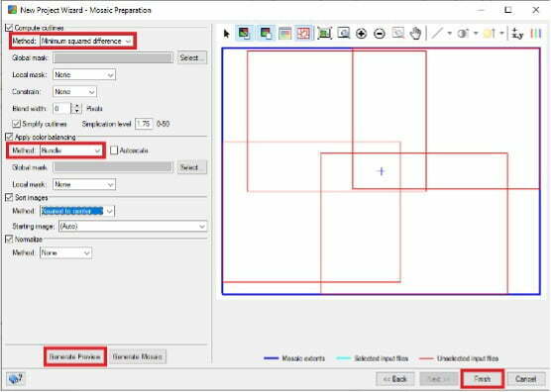Image resolution: width=551 pixels, height=392 pixels.
Task: Open the contrast tool dropdown arrow
Action: (x=476, y=34)
